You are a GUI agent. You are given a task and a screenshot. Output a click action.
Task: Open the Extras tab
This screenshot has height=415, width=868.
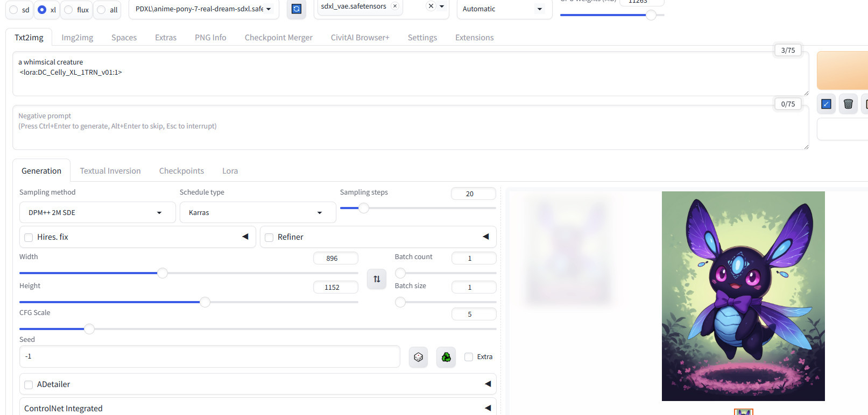point(166,38)
